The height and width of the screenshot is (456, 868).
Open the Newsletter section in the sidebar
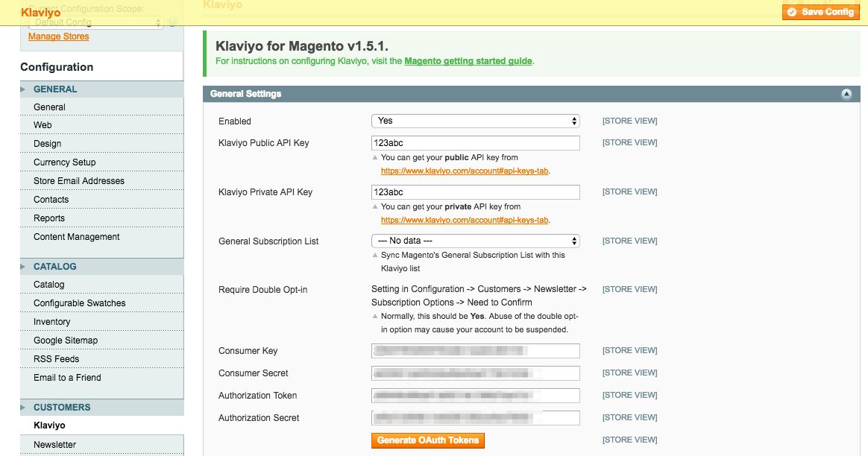tap(54, 445)
